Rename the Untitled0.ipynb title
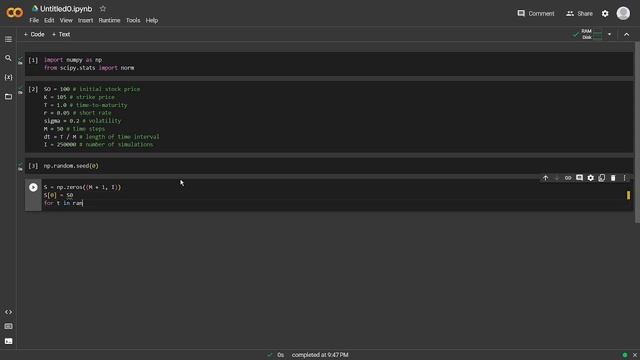640x360 pixels. point(66,9)
